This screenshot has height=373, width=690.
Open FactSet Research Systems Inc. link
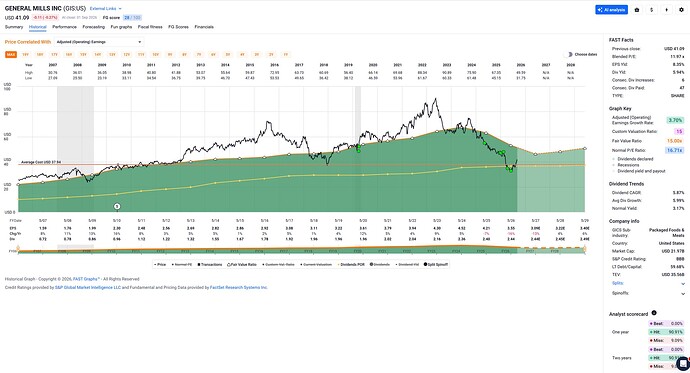point(239,288)
